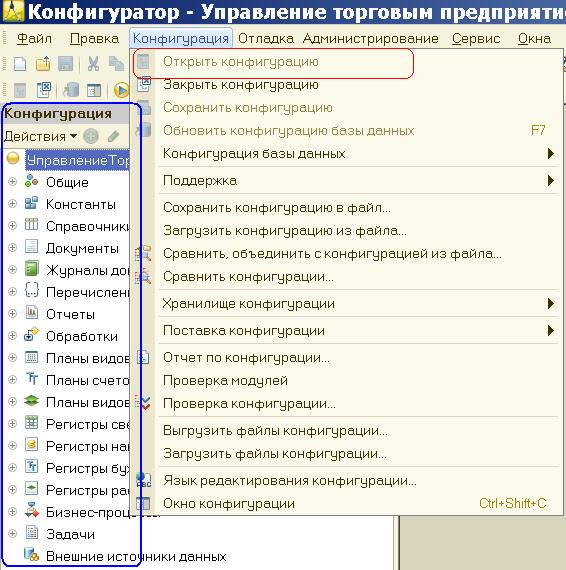Open the Окна menu
The height and width of the screenshot is (570, 566).
534,39
